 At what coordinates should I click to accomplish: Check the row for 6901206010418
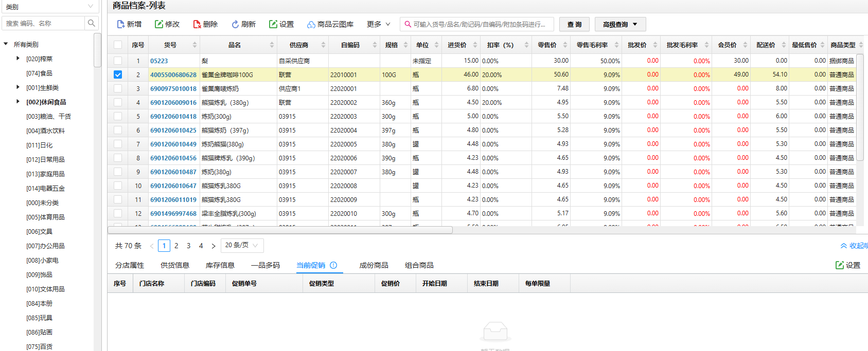(x=118, y=116)
